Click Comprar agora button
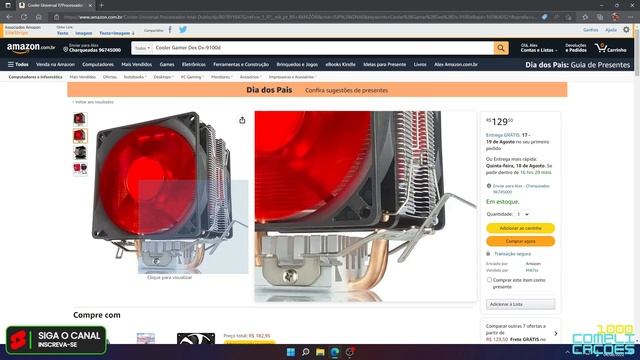The height and width of the screenshot is (360, 640). click(x=520, y=241)
